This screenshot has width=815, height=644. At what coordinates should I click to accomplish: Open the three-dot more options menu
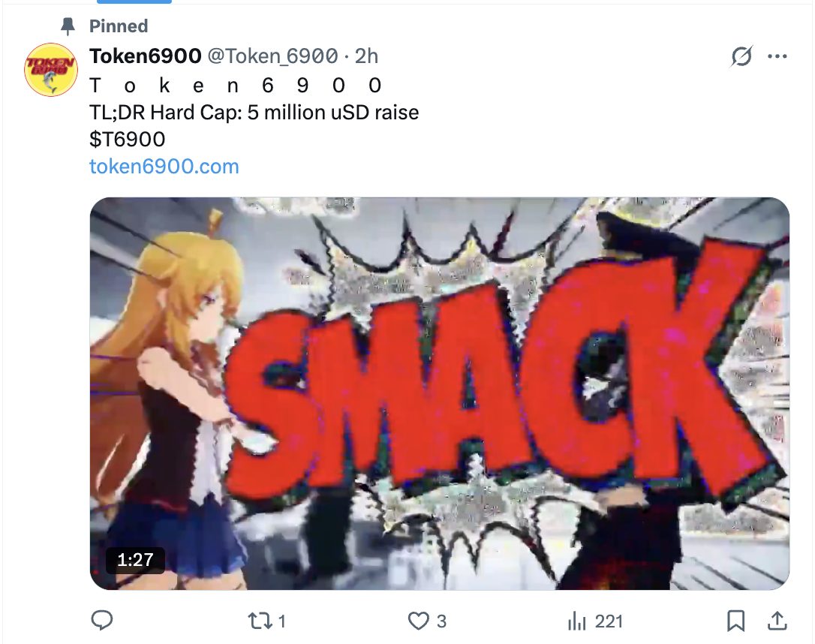[777, 57]
